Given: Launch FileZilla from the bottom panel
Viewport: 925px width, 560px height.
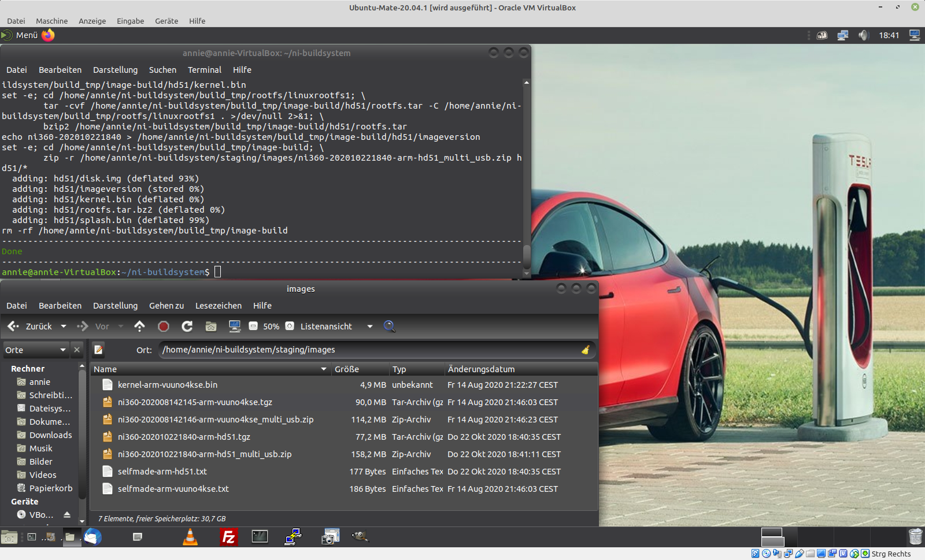Looking at the screenshot, I should [x=229, y=537].
